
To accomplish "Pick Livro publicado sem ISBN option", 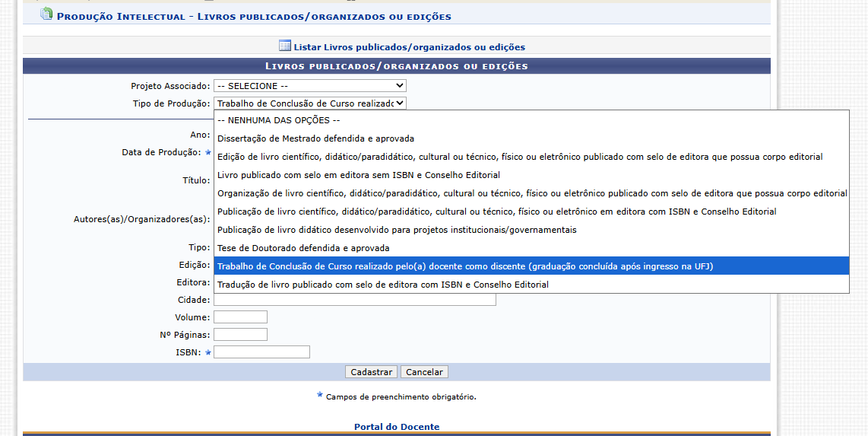I will 531,175.
